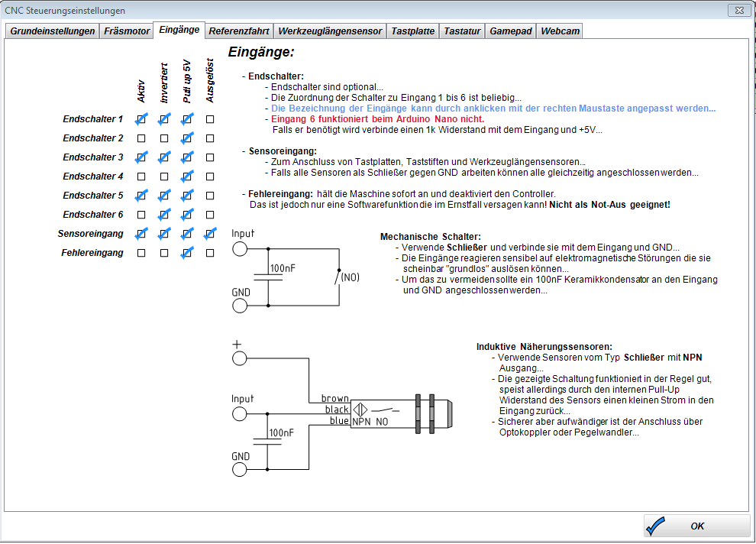Switch to the Fräsmotor tab
756x544 pixels.
126,31
